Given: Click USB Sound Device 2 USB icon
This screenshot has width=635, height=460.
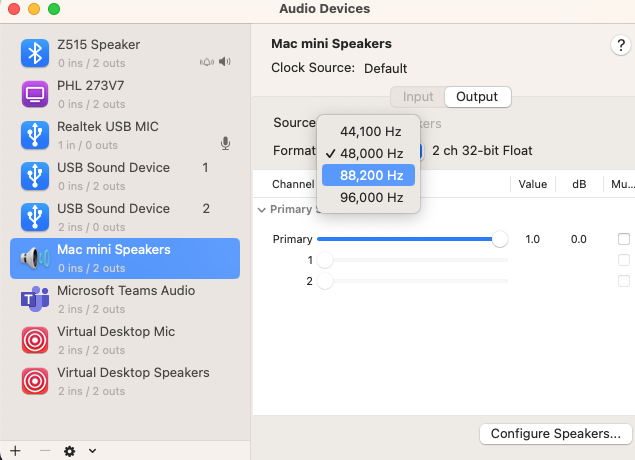Looking at the screenshot, I should pos(35,217).
